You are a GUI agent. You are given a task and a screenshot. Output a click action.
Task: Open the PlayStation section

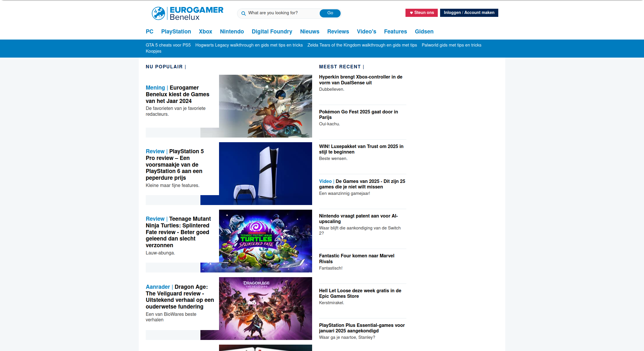pos(176,32)
